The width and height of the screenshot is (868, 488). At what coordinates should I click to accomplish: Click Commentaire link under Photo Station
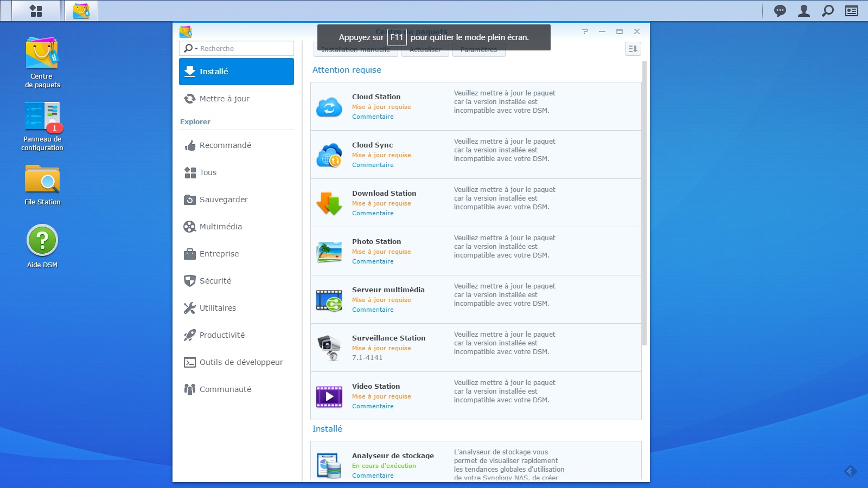click(x=373, y=261)
